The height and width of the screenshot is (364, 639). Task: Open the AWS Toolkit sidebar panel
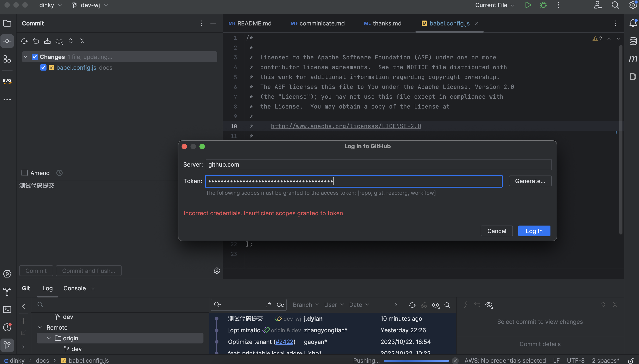coord(7,81)
